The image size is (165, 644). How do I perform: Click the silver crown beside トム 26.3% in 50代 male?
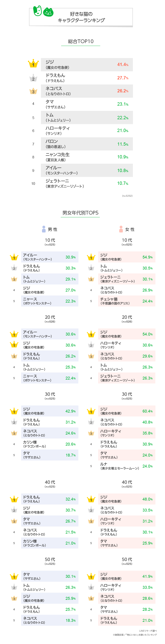(x=14, y=587)
